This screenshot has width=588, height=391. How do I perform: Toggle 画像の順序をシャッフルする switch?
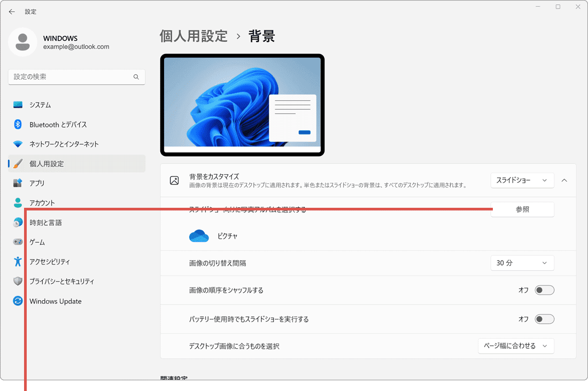tap(545, 290)
